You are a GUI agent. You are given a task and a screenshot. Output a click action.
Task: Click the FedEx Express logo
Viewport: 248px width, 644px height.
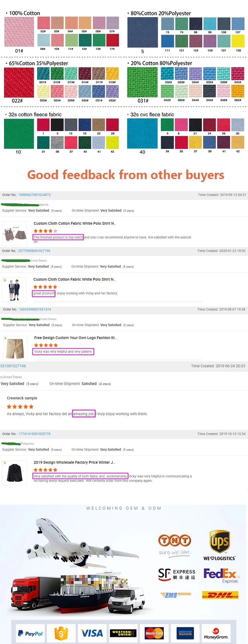pos(220,575)
